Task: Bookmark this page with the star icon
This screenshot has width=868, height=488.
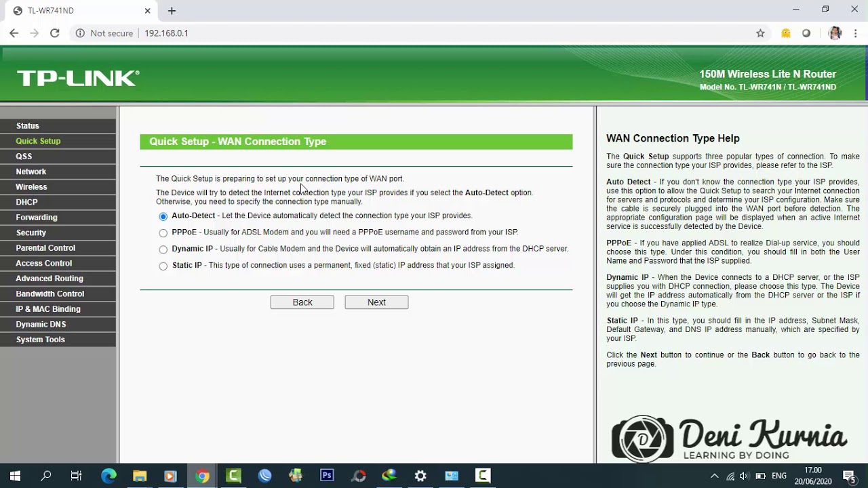Action: [x=760, y=33]
